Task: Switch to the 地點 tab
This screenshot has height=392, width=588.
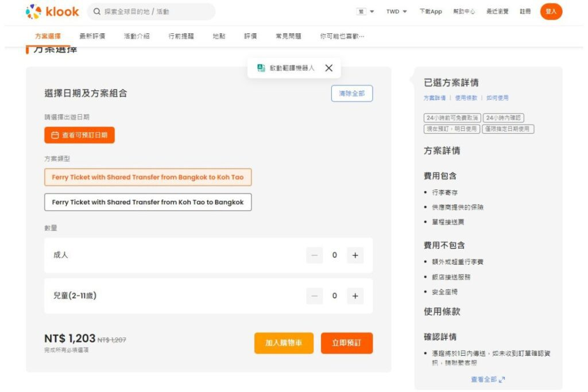Action: [219, 36]
